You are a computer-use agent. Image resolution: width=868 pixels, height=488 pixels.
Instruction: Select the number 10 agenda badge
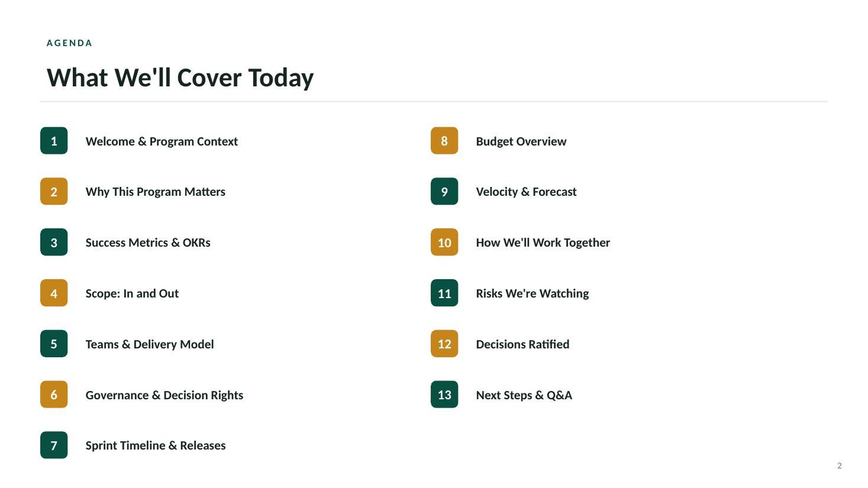click(x=444, y=243)
